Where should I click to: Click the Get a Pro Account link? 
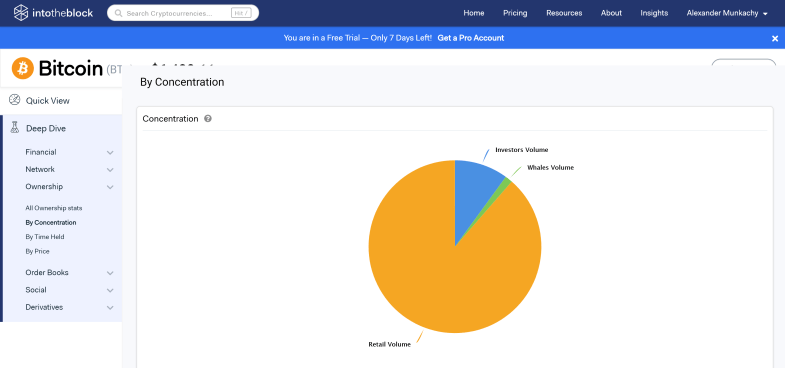point(471,38)
